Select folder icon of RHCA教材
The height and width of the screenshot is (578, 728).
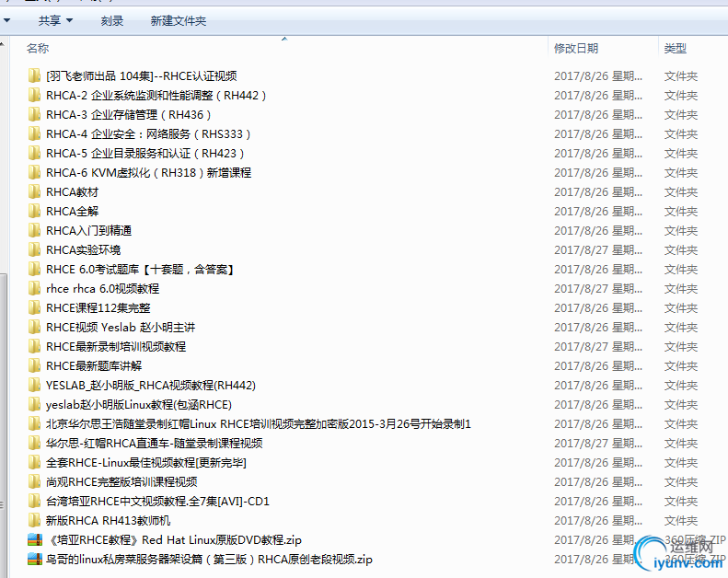click(34, 191)
